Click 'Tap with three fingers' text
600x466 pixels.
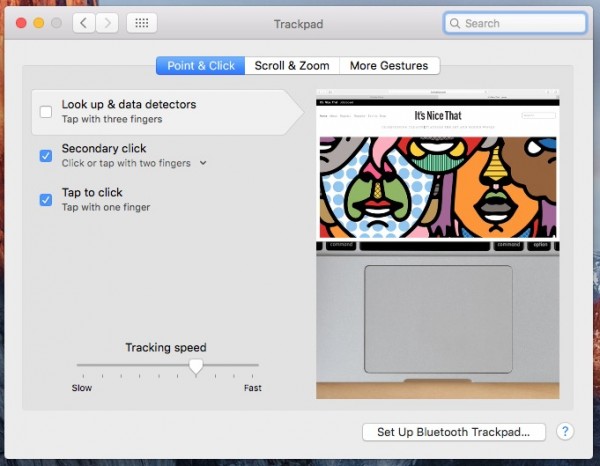tap(112, 119)
